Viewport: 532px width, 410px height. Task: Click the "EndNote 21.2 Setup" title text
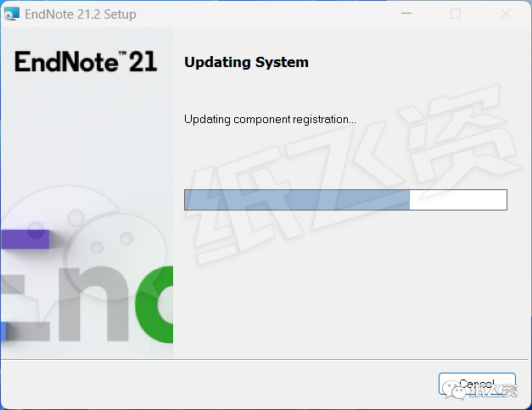tap(81, 14)
